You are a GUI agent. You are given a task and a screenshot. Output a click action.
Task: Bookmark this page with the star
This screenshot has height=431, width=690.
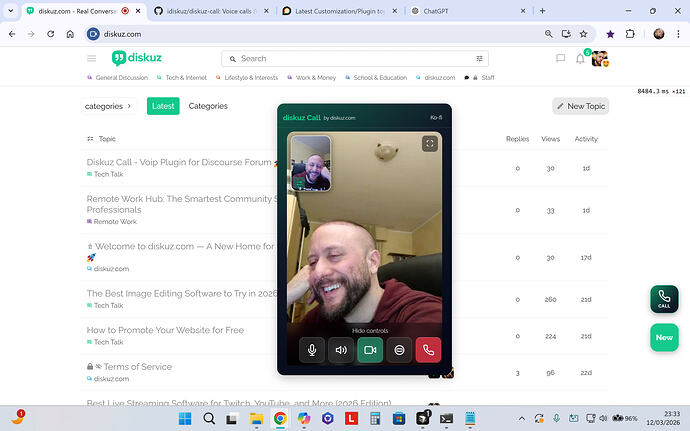[x=584, y=34]
